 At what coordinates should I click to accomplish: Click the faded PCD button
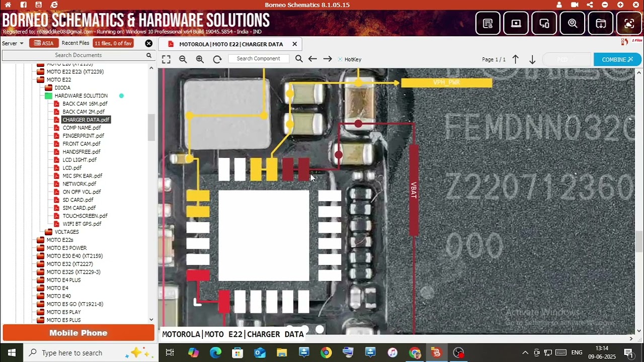(566, 59)
